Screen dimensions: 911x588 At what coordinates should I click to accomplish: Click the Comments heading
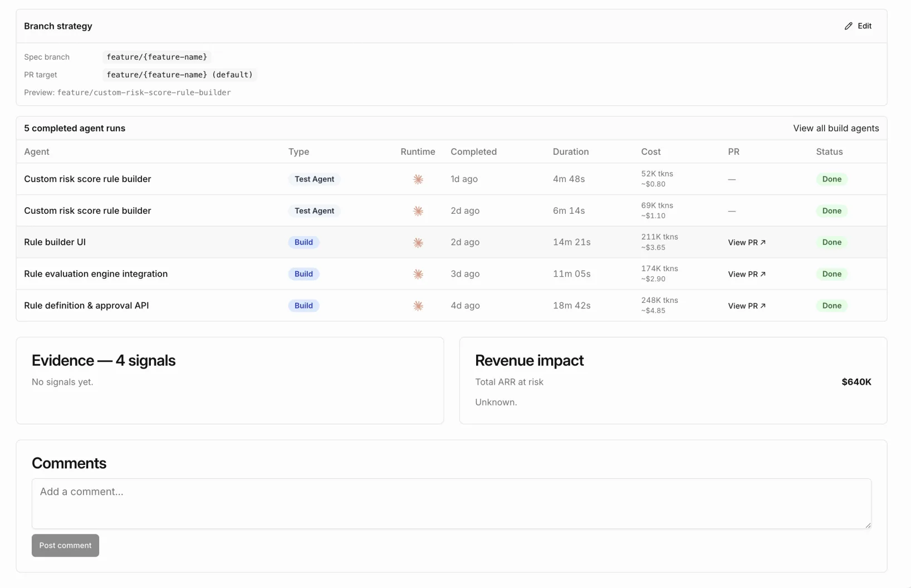[69, 463]
